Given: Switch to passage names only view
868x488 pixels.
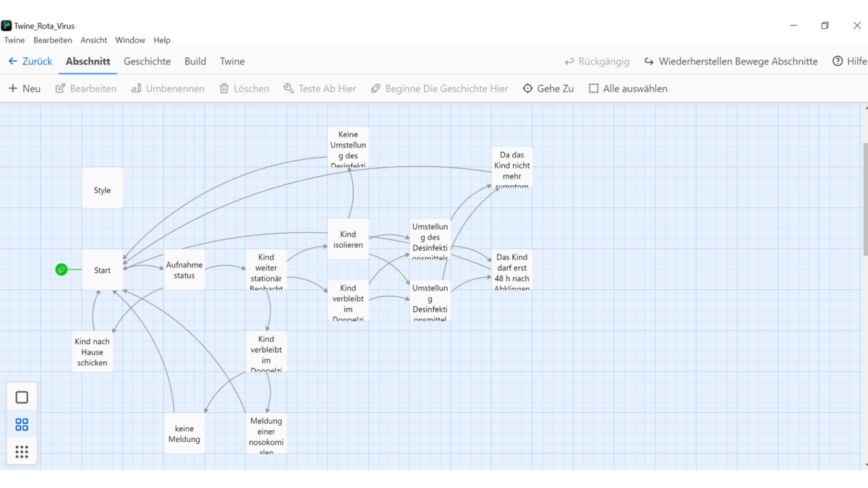Looking at the screenshot, I should (22, 424).
